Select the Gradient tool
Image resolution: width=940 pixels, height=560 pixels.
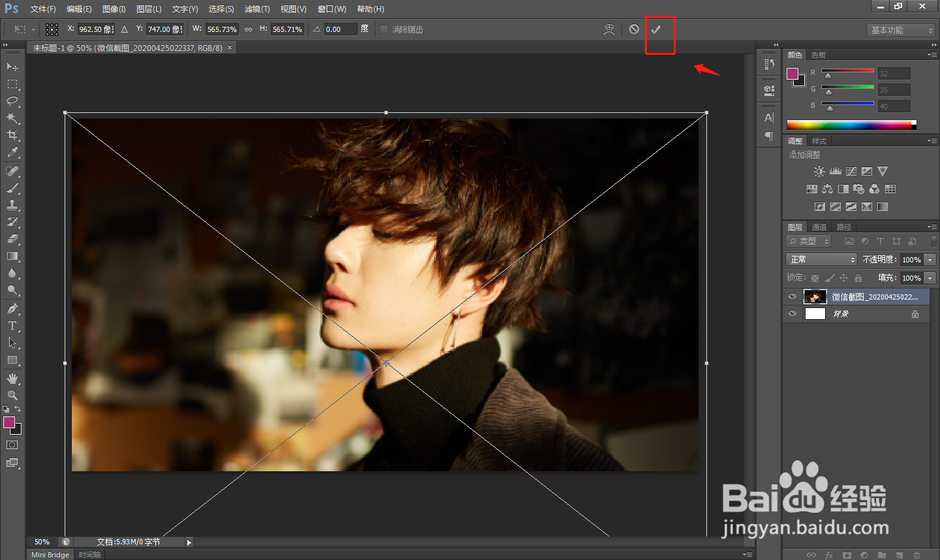(x=12, y=256)
